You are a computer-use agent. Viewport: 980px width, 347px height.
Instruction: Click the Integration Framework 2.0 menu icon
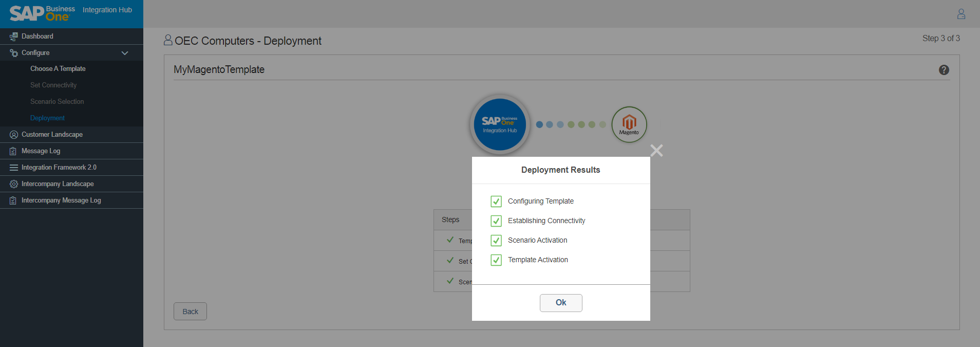pos(13,168)
